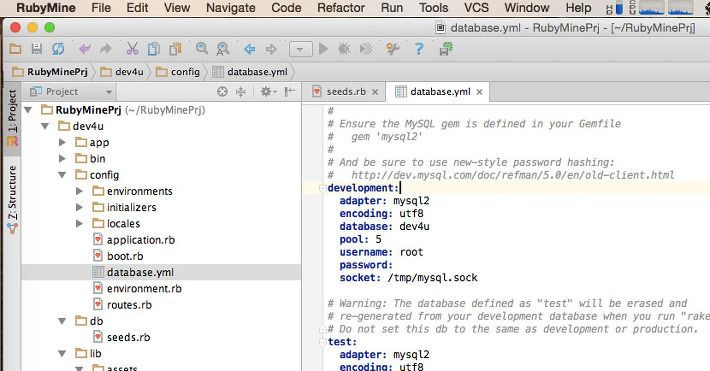Switch to the seeds.rb editor tab
Viewport: 710px width, 371px height.
point(346,92)
